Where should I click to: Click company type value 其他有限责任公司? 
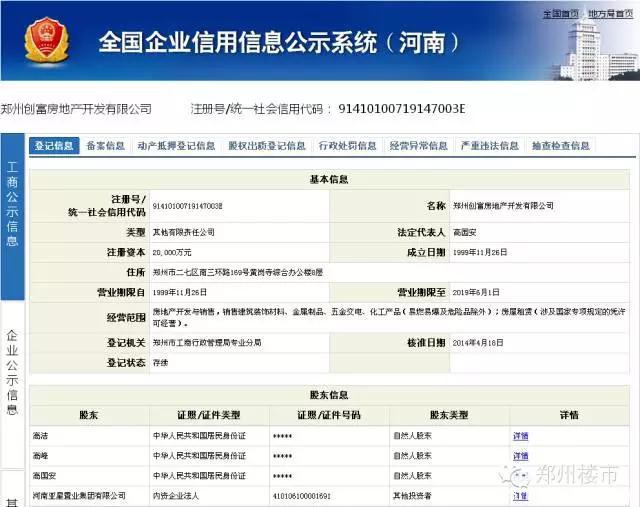(183, 232)
